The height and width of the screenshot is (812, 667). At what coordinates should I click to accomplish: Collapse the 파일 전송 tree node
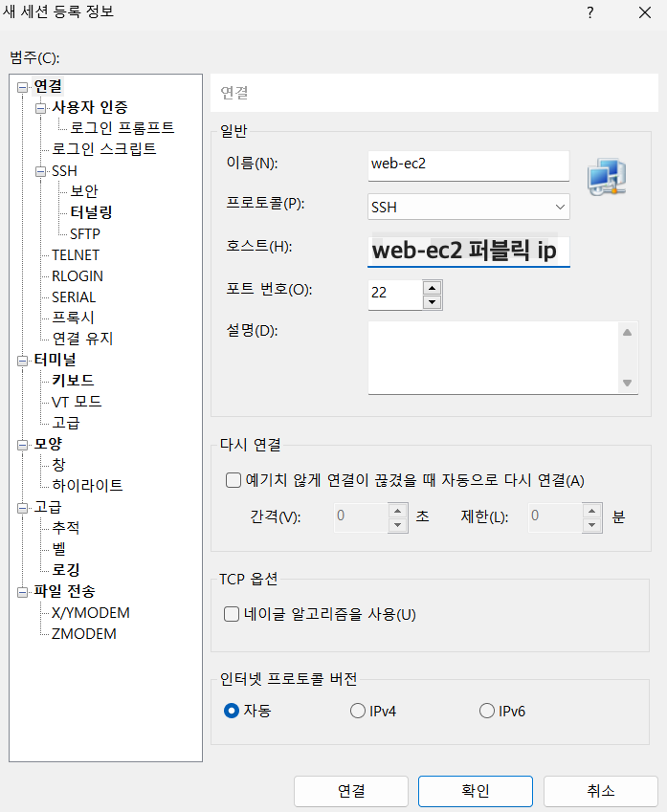(22, 592)
